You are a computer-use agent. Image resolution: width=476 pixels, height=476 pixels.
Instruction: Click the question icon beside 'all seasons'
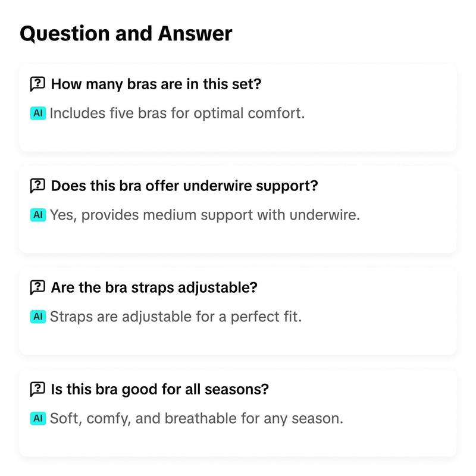(37, 389)
